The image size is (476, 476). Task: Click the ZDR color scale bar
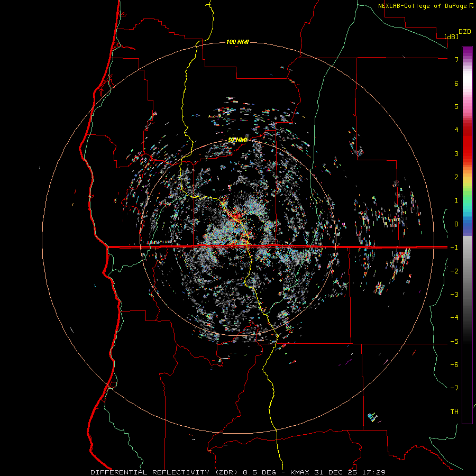pyautogui.click(x=467, y=235)
